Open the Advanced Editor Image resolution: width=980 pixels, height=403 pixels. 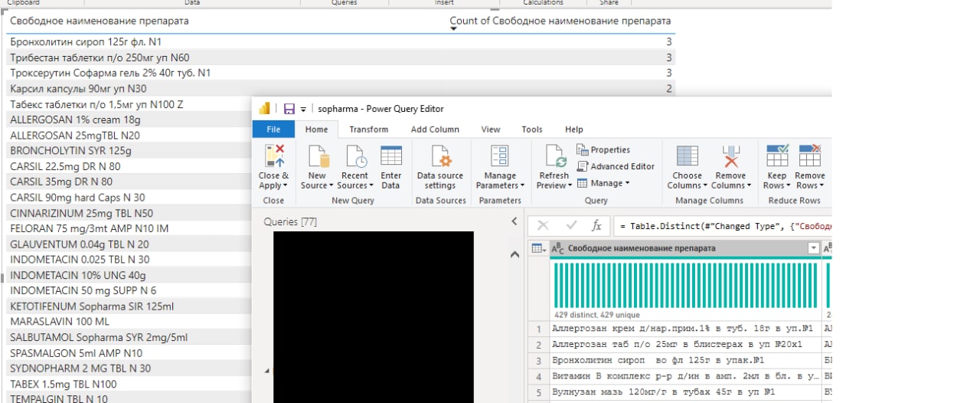(x=616, y=166)
